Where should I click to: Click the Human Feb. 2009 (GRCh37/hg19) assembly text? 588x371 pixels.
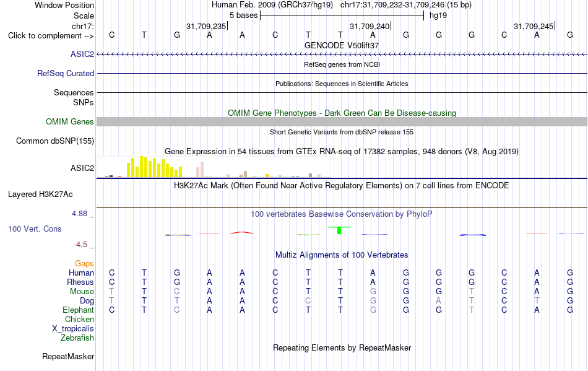[x=272, y=5]
